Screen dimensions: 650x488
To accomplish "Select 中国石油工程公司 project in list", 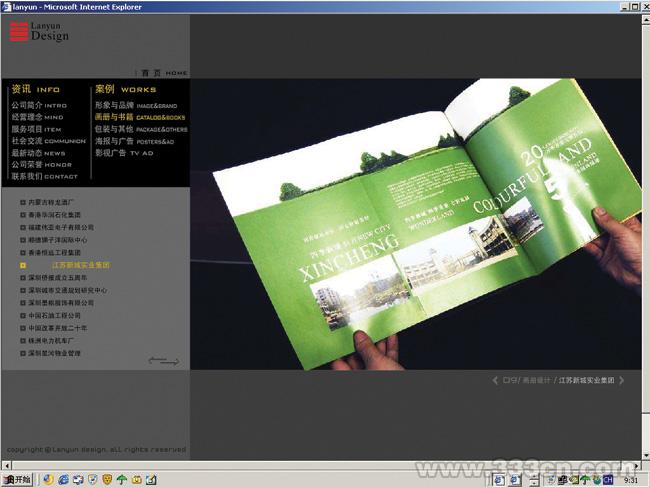I will pos(61,315).
